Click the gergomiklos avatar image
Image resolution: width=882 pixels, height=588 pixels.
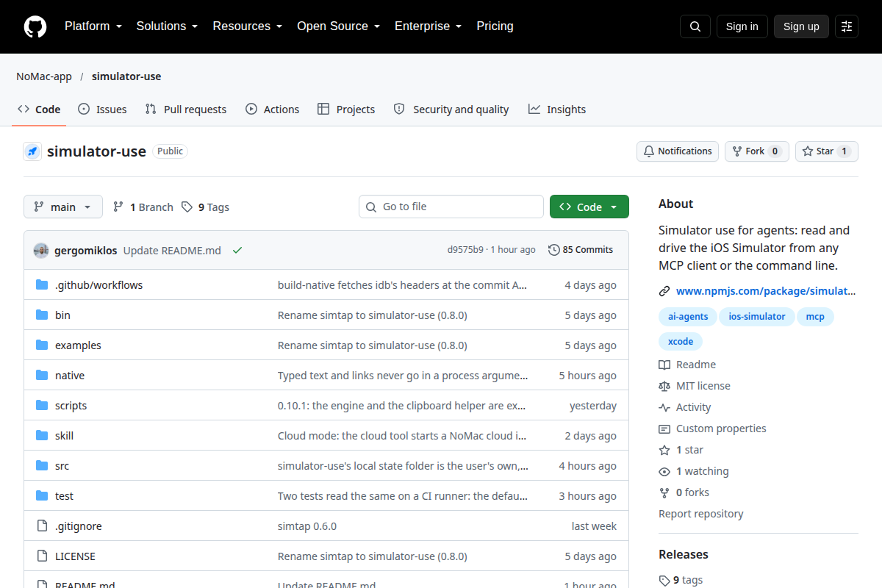(41, 250)
